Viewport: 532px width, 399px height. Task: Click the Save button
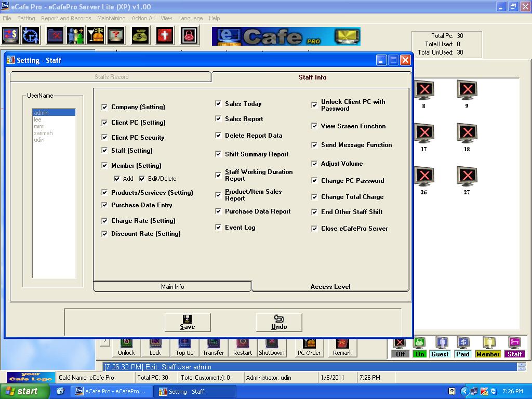pos(188,322)
